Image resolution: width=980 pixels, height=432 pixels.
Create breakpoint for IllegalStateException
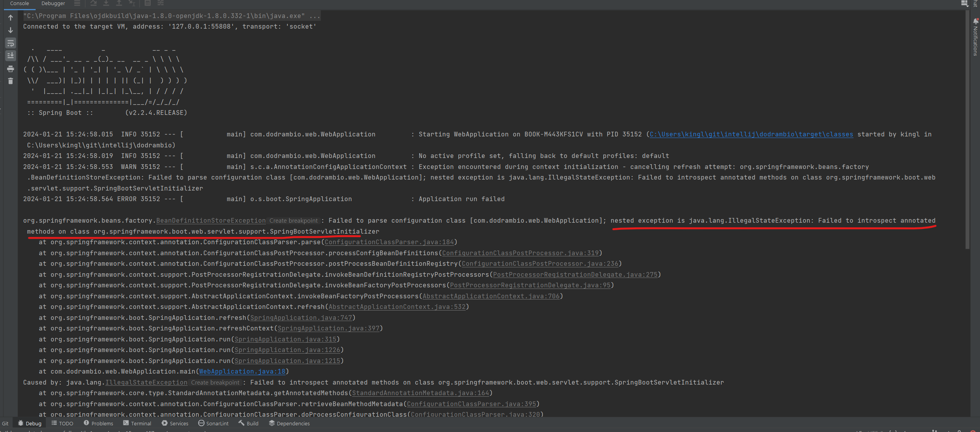(x=215, y=383)
